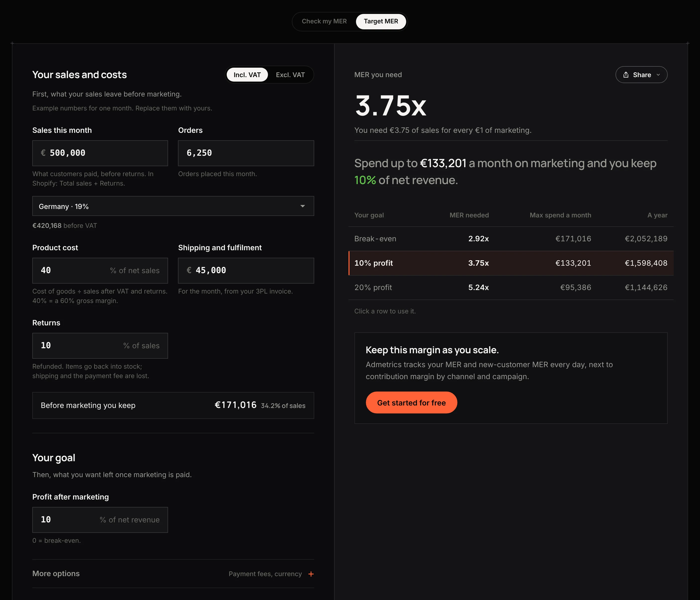Expand the More options section
Viewport: 700px width, 600px height.
[173, 574]
